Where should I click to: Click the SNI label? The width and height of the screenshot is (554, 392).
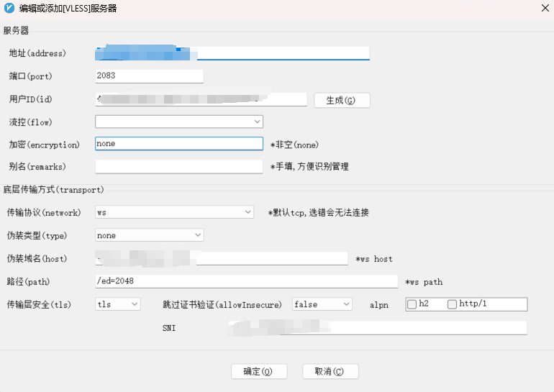point(169,328)
